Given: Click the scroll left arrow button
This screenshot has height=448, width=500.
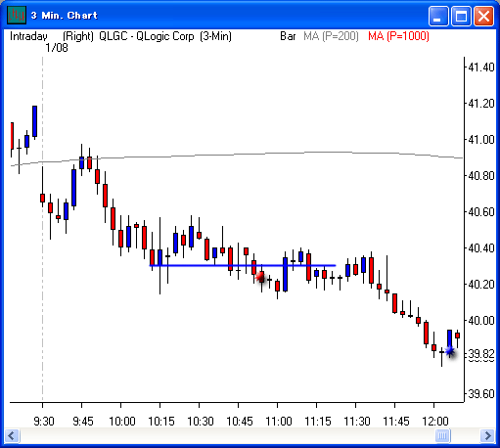Looking at the screenshot, I should 12,435.
